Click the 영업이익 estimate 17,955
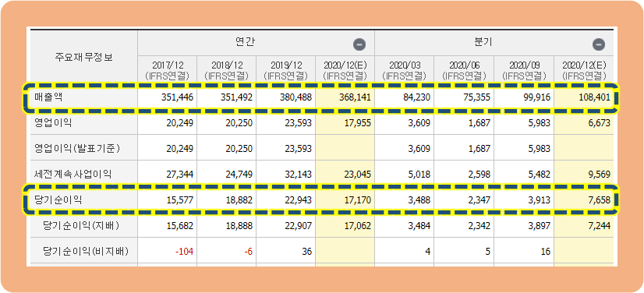644x293 pixels. click(x=357, y=123)
